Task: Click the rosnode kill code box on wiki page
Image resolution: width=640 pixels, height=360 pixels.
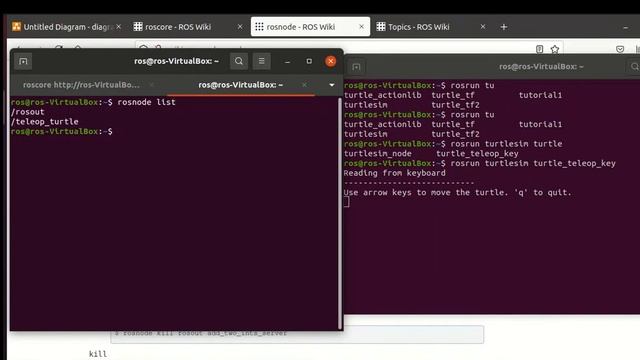Action: point(297,334)
